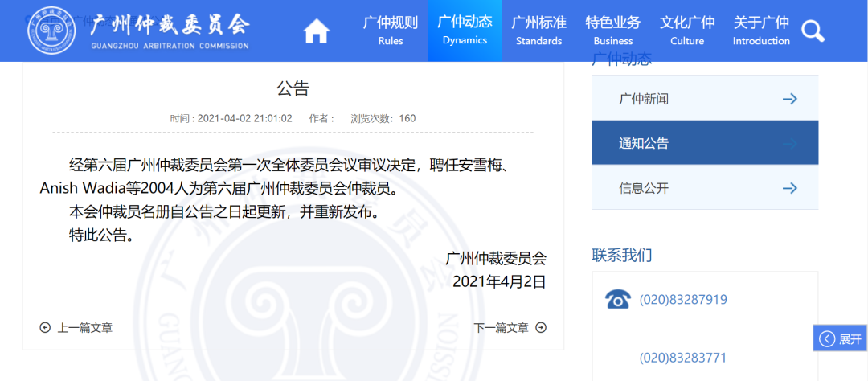Screen dimensions: 868x381
Task: Open the search magnifier icon
Action: pyautogui.click(x=813, y=31)
